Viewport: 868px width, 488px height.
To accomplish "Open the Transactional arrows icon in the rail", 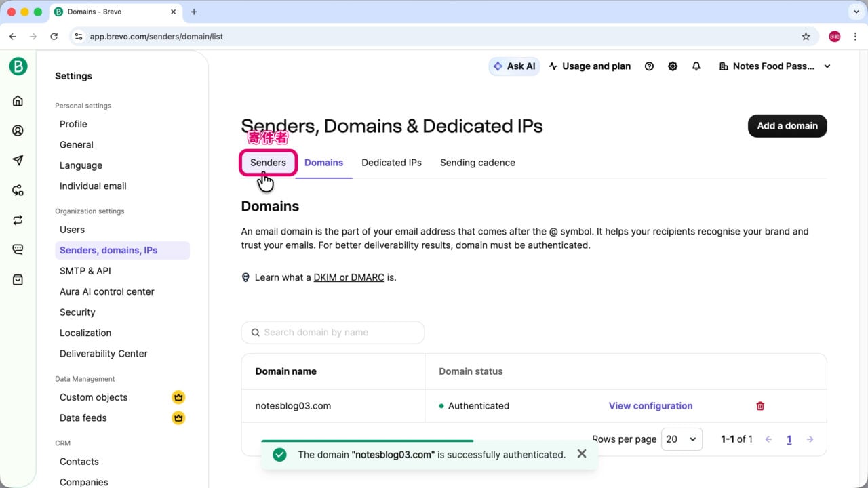I will pyautogui.click(x=18, y=220).
